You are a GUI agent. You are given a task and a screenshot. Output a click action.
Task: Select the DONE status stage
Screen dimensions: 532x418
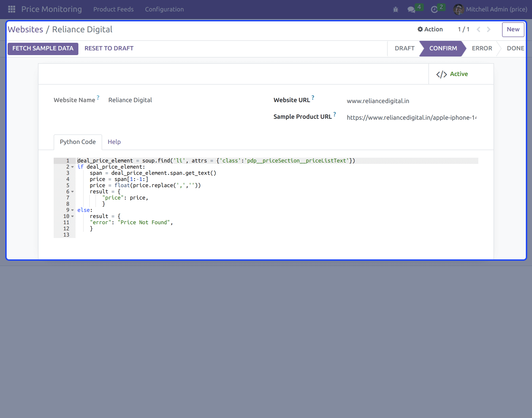pyautogui.click(x=515, y=48)
